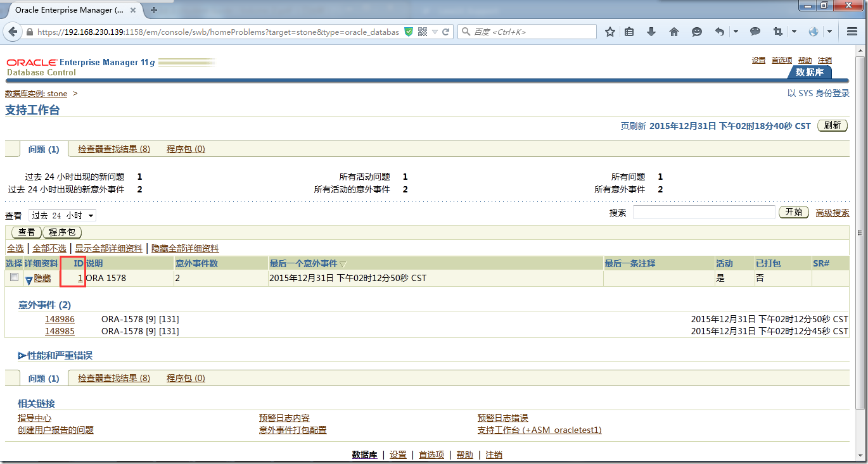Image resolution: width=868 pixels, height=464 pixels.
Task: Click 全选 select all link
Action: (15, 248)
